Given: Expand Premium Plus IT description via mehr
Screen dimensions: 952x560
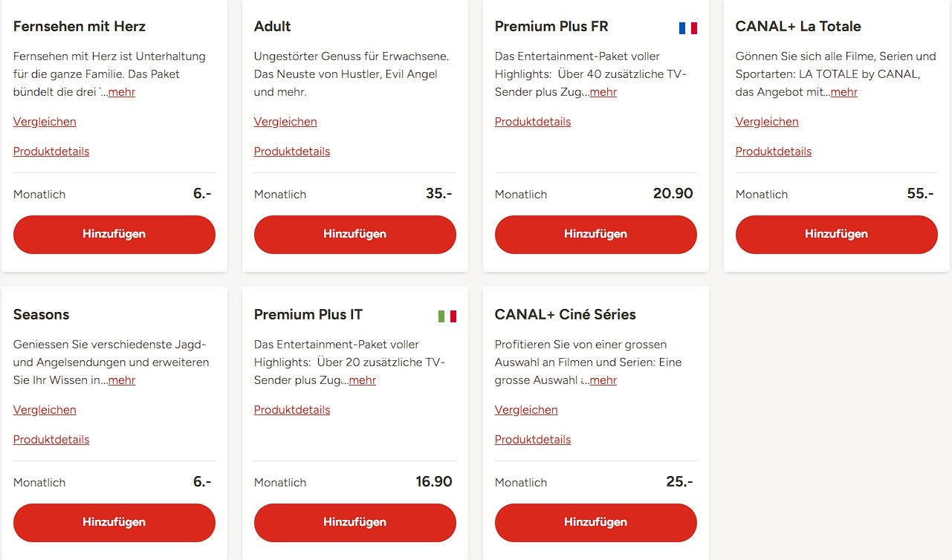Looking at the screenshot, I should (363, 380).
